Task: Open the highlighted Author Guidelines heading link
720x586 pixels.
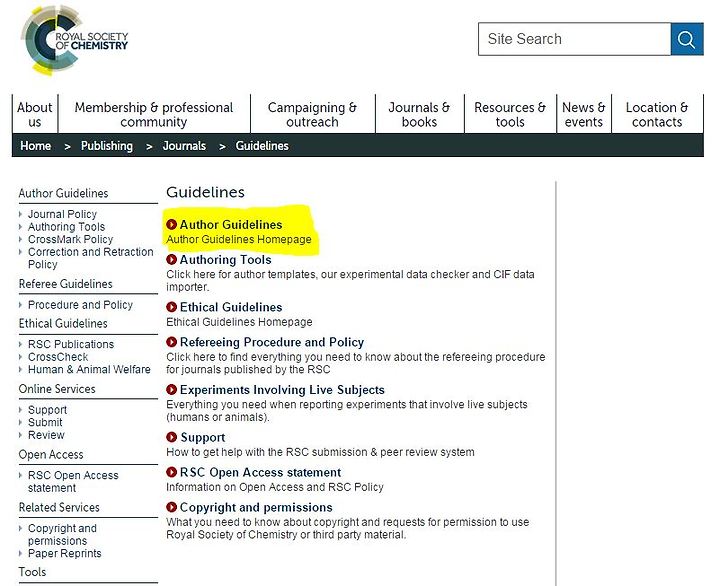Action: tap(231, 225)
